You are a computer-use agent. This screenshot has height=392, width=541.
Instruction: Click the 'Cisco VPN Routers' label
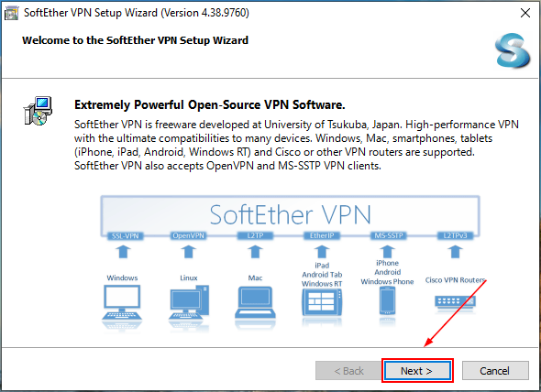(x=455, y=280)
